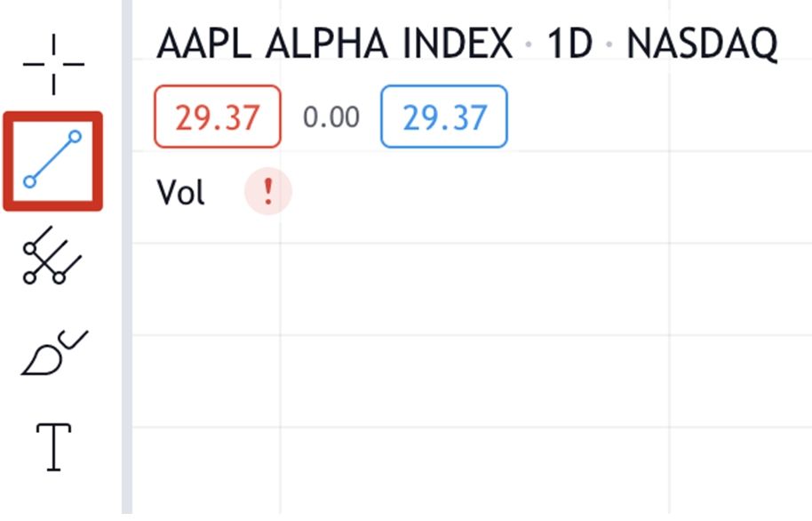Click the blue trend line inside highlighted icon
This screenshot has width=812, height=521.
[x=53, y=160]
